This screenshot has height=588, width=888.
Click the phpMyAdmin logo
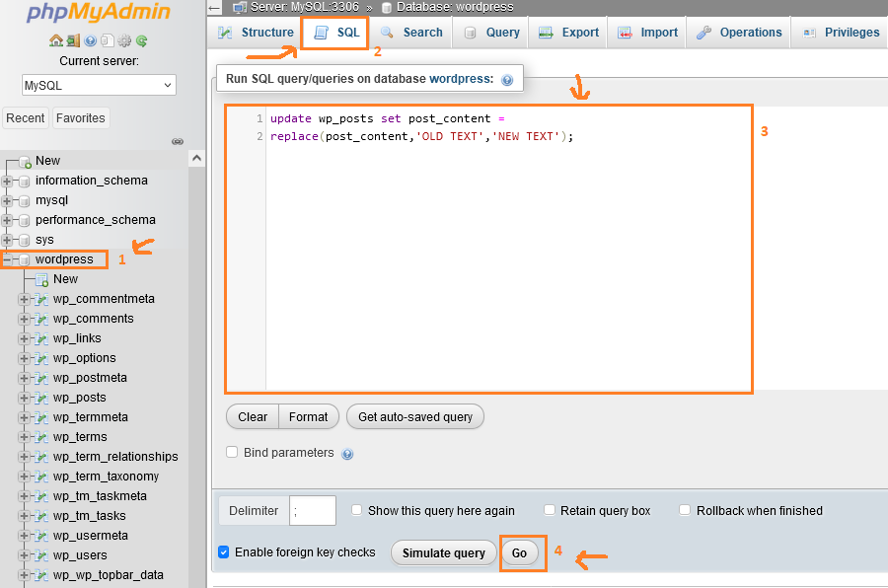coord(99,13)
